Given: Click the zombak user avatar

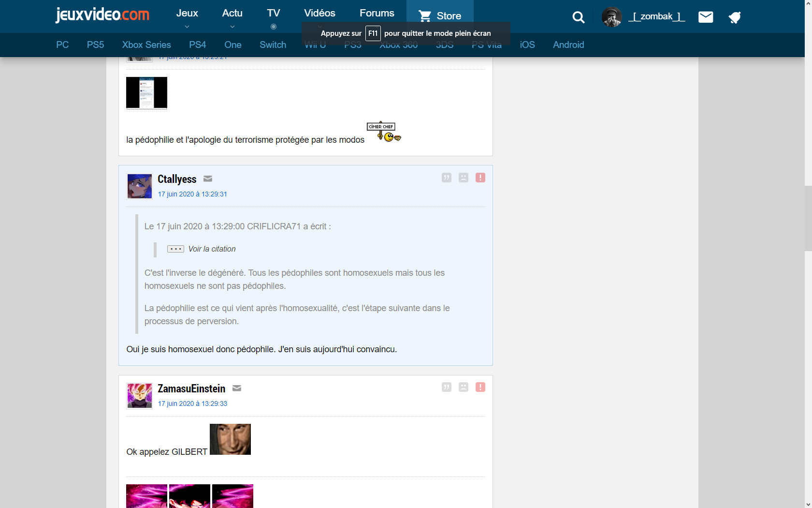Looking at the screenshot, I should pos(612,17).
